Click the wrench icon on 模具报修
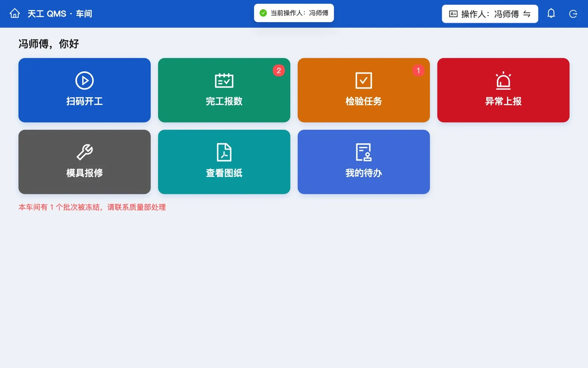588x368 pixels. pos(85,152)
